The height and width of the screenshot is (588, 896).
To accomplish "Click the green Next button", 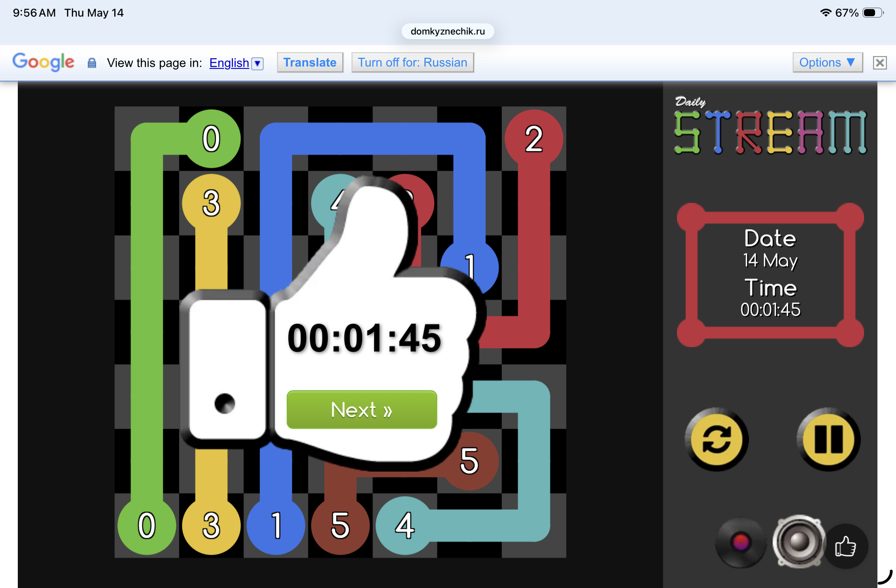I will pos(362,409).
